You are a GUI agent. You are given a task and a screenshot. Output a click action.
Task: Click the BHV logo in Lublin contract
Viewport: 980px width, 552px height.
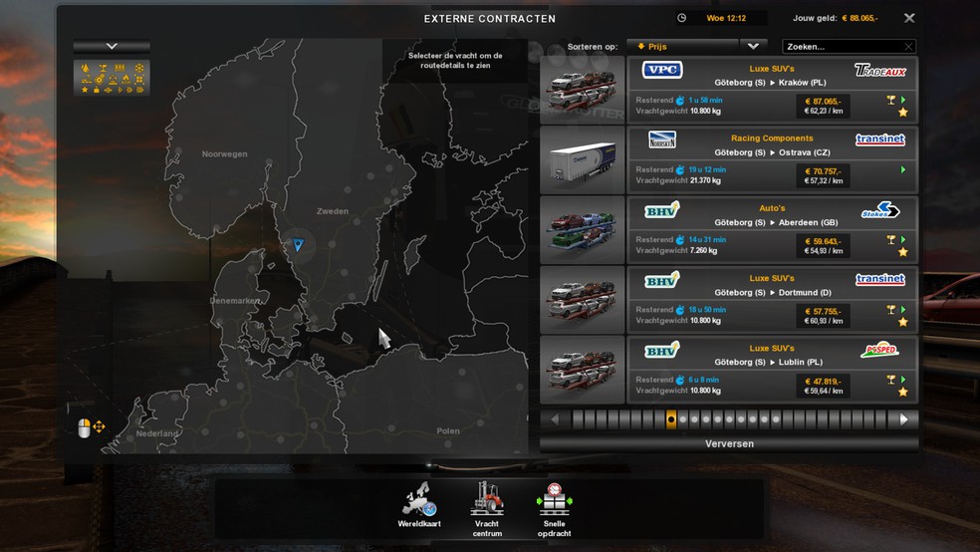662,350
